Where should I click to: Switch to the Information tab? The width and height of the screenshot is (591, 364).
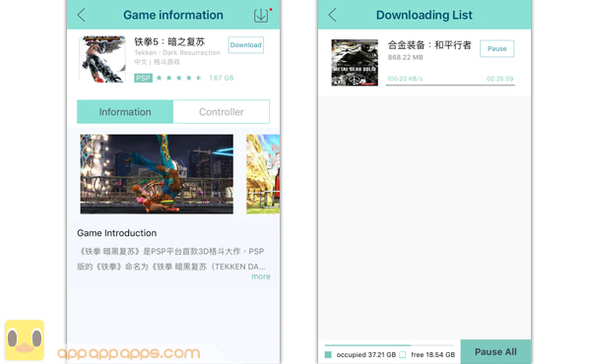[125, 112]
